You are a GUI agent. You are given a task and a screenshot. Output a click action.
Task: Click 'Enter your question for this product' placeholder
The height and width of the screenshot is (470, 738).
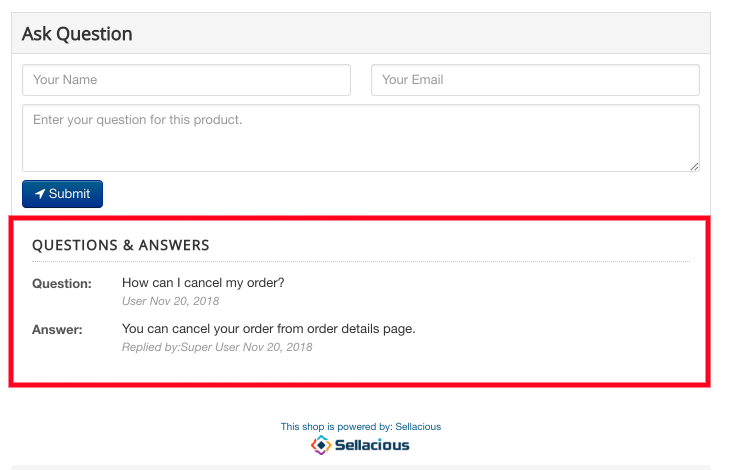click(x=137, y=120)
